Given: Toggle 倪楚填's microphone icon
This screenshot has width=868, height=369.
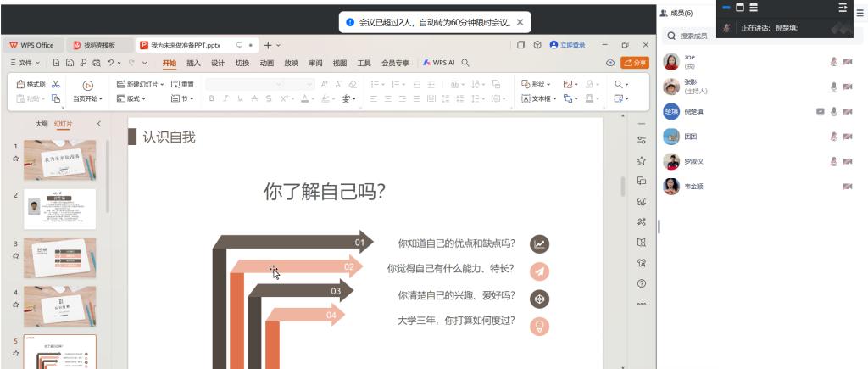Looking at the screenshot, I should (x=834, y=111).
